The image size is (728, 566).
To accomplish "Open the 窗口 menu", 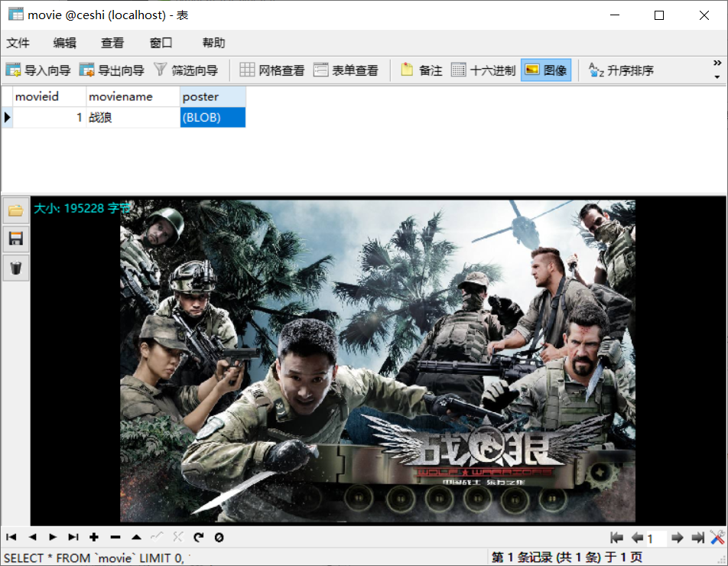I will click(161, 43).
